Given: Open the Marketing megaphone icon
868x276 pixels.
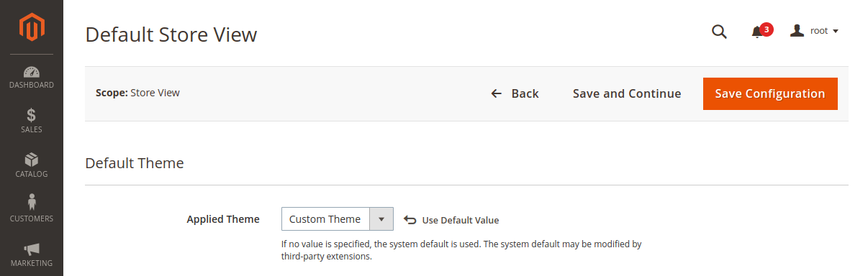Looking at the screenshot, I should coord(32,249).
